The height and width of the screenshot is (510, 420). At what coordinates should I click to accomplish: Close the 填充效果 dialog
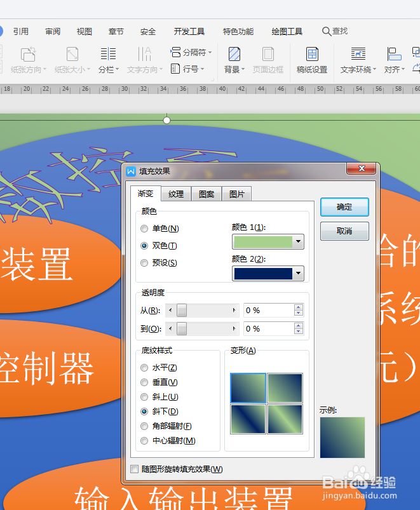coord(362,168)
